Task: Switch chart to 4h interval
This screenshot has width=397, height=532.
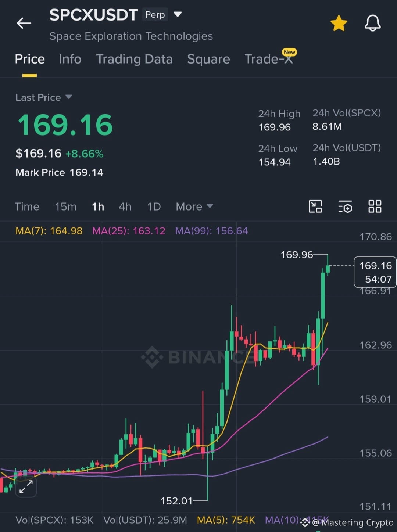Action: pos(125,206)
